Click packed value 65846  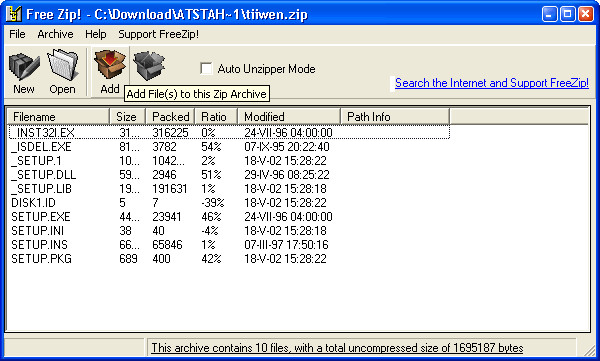167,245
